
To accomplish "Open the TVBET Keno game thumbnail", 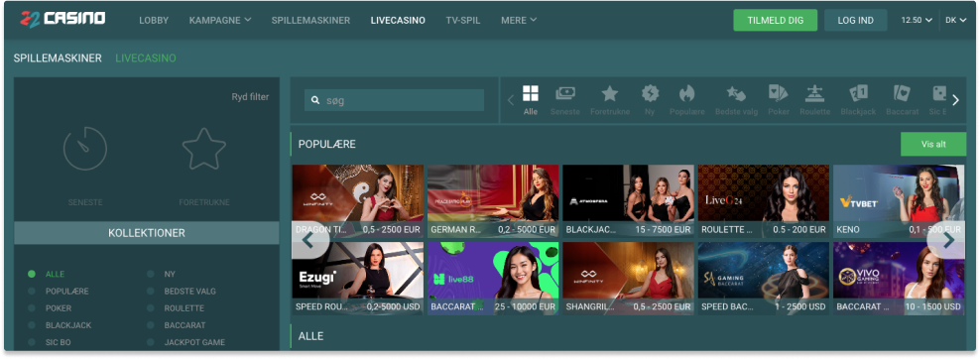I will tap(899, 201).
